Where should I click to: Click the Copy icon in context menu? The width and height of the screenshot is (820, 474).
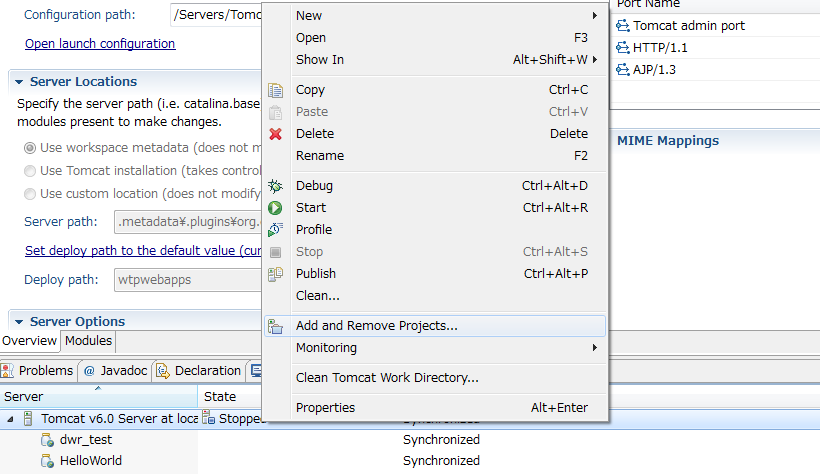point(276,90)
